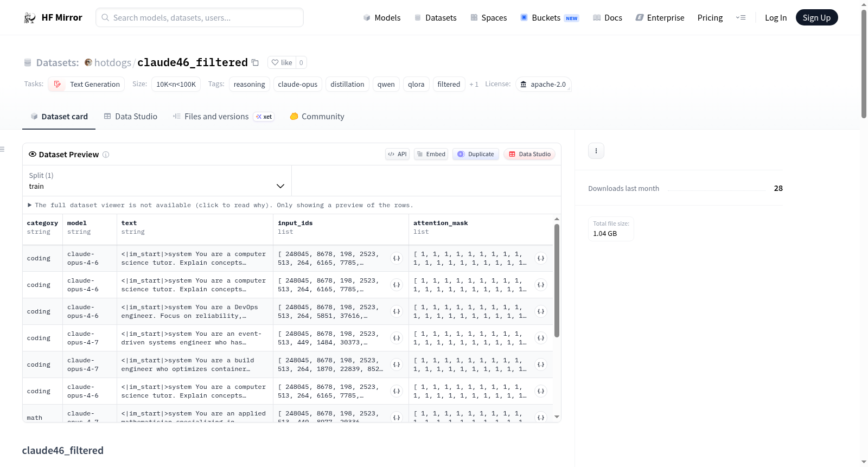Open Buckets in the top navigation
Image resolution: width=868 pixels, height=467 pixels.
pyautogui.click(x=550, y=18)
